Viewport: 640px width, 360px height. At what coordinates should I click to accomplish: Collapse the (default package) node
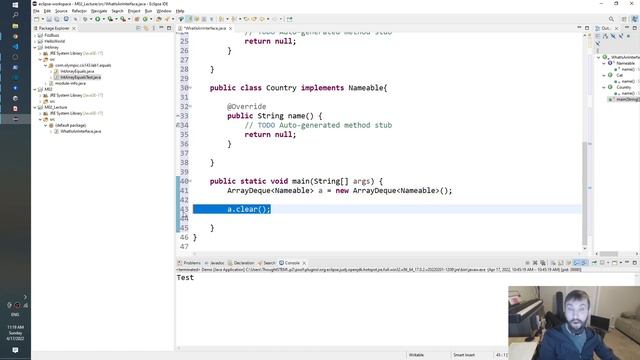point(46,125)
